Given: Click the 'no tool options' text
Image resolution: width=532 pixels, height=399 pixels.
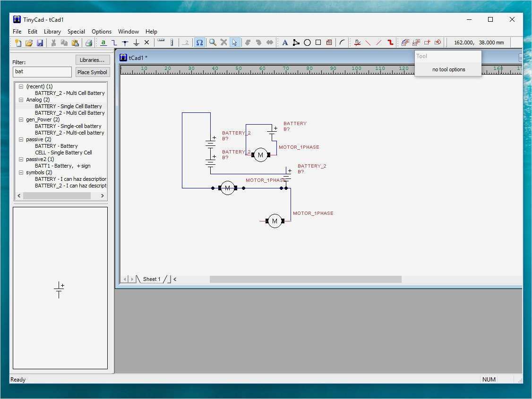Looking at the screenshot, I should tap(448, 69).
